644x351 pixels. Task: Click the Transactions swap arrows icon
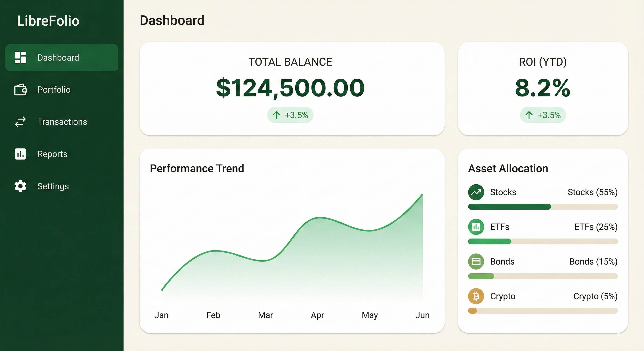pos(20,122)
